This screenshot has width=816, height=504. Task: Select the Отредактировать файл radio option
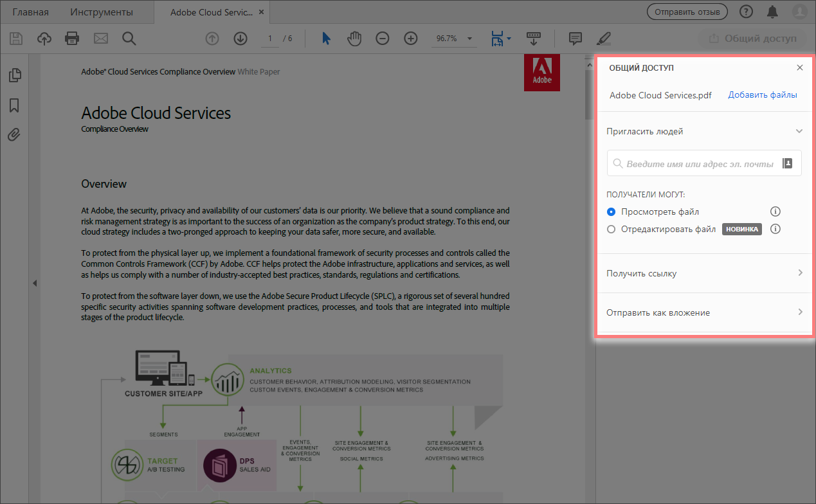click(x=611, y=229)
